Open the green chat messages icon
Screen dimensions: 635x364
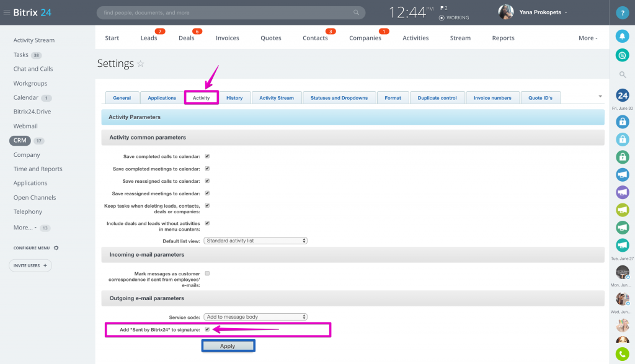(623, 55)
